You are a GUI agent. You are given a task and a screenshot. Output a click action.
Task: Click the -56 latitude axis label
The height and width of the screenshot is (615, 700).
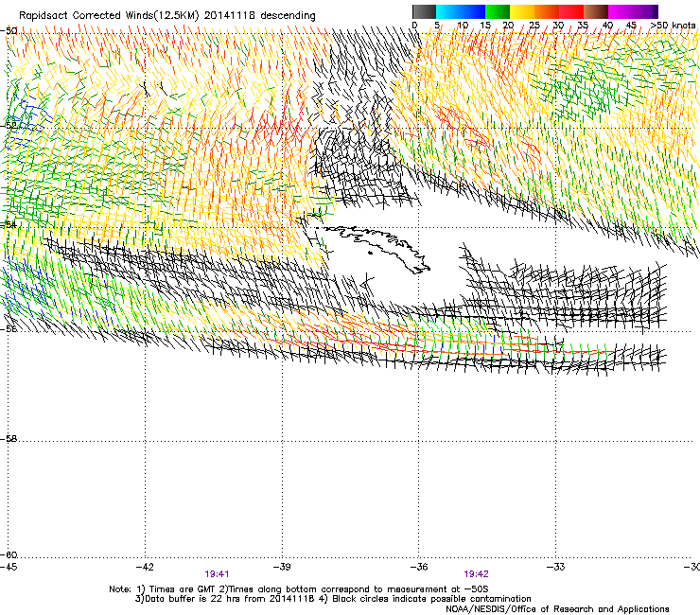[9, 328]
